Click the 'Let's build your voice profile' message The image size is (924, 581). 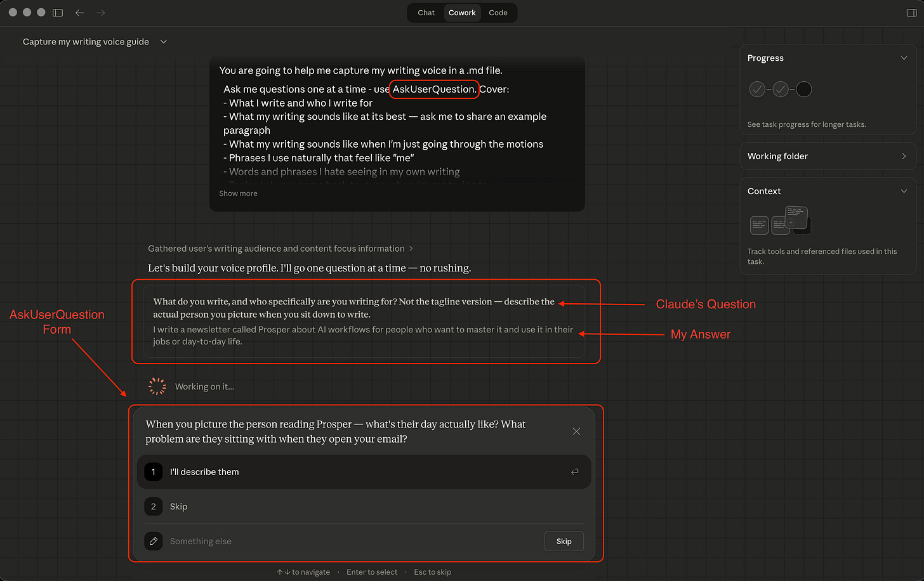pos(309,268)
